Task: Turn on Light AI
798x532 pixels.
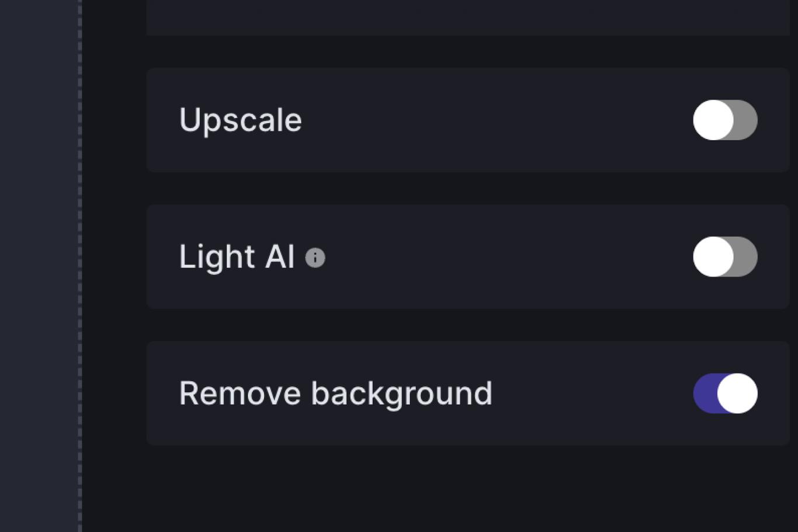Action: 724,257
